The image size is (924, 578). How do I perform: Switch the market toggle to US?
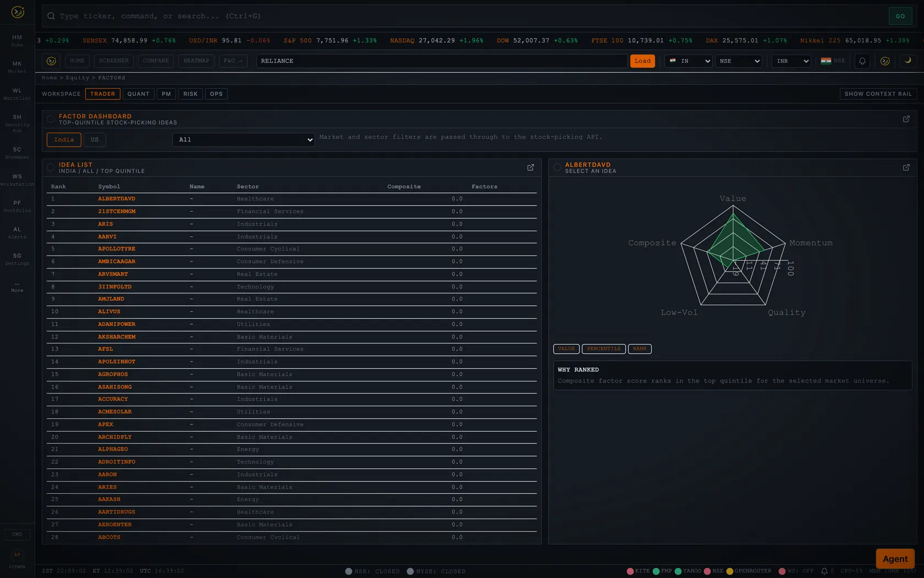(x=95, y=140)
